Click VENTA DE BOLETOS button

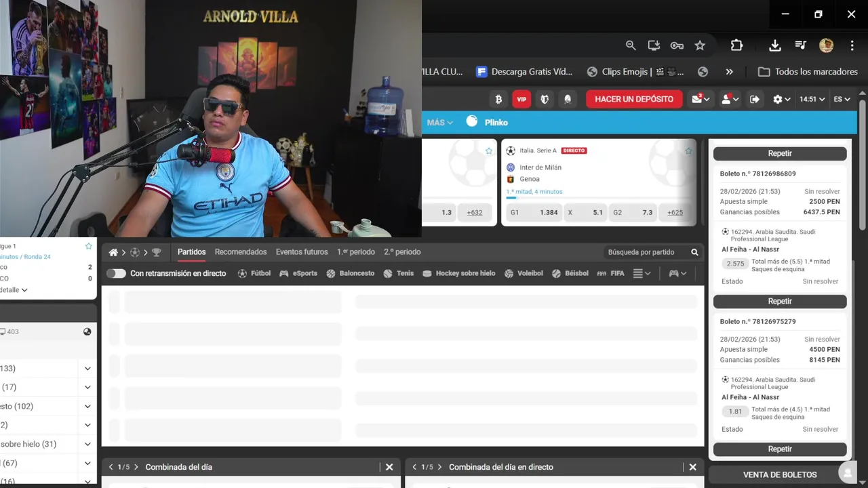tap(780, 474)
